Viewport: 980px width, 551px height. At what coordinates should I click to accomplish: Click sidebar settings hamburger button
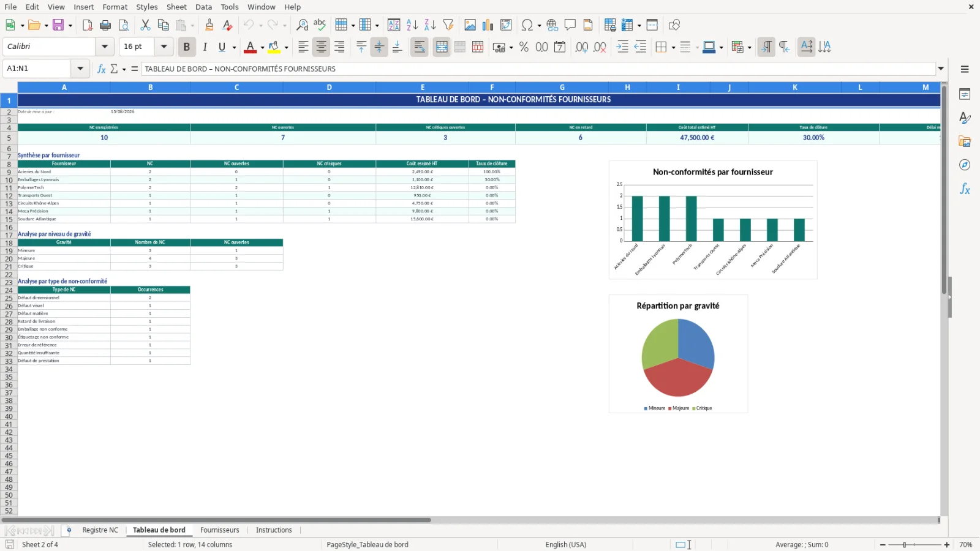[965, 69]
